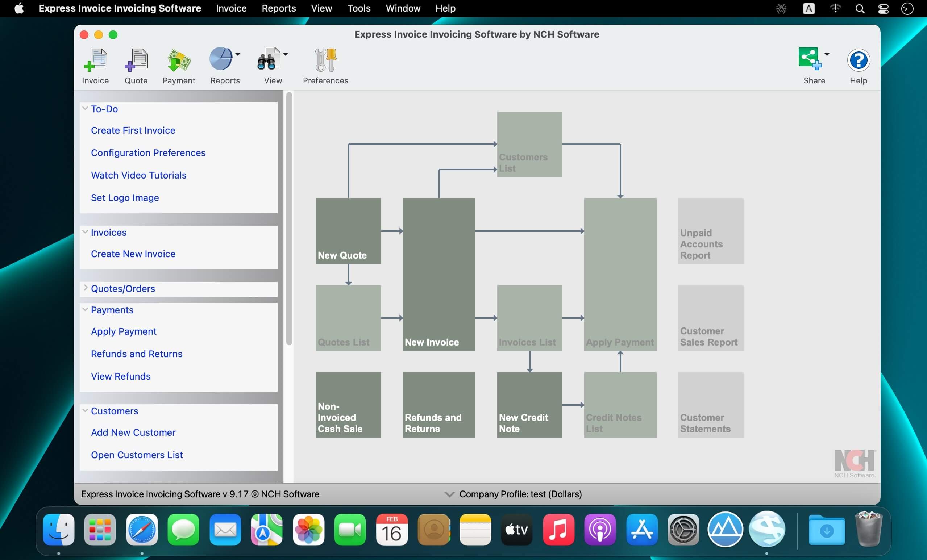Screen dimensions: 927x560
Task: Open the Tools menu
Action: coord(358,8)
